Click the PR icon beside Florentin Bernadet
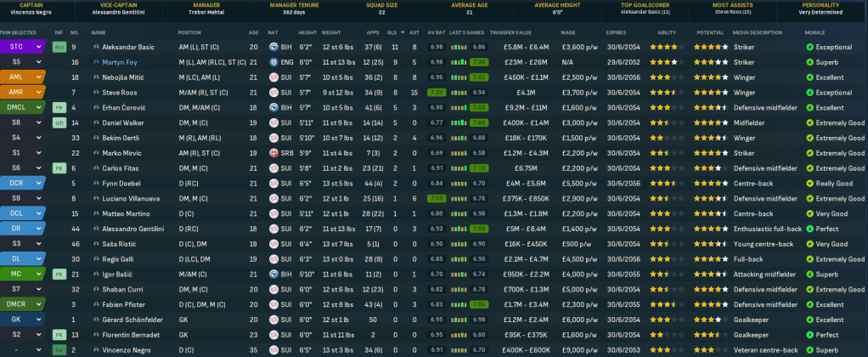The width and height of the screenshot is (868, 357). (x=59, y=334)
